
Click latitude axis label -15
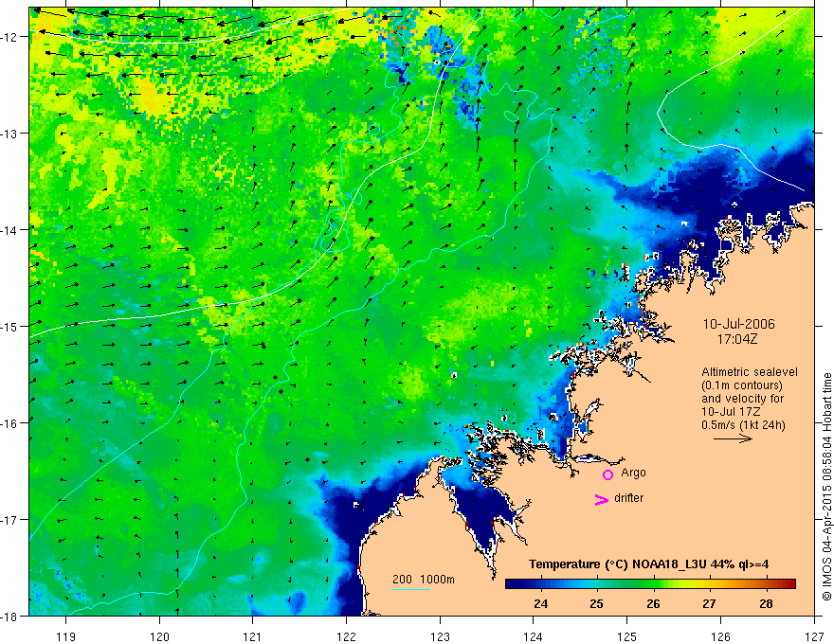(9, 326)
